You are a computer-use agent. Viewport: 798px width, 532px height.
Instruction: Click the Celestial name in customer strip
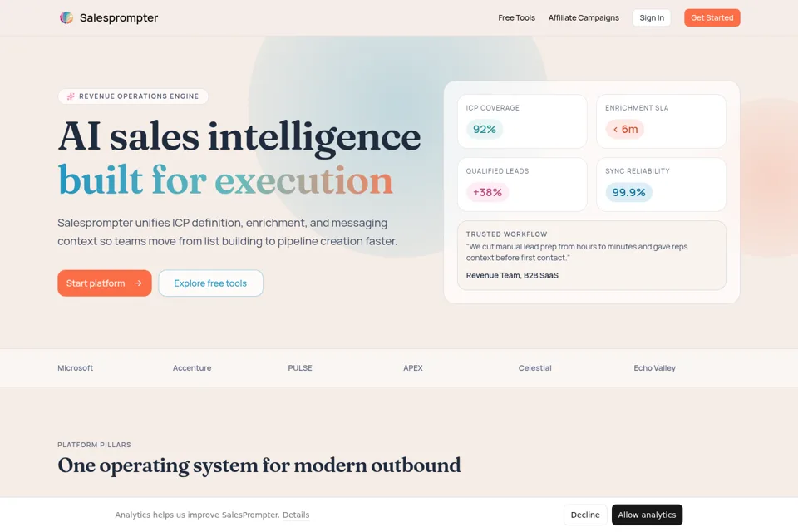point(534,368)
